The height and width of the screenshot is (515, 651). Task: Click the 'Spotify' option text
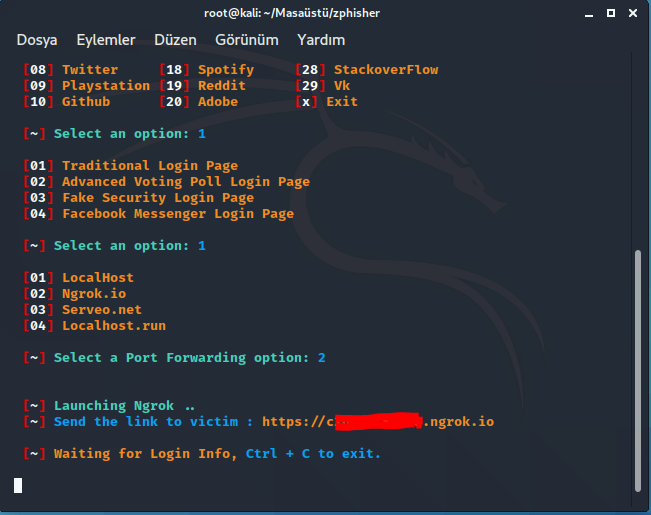tap(226, 70)
